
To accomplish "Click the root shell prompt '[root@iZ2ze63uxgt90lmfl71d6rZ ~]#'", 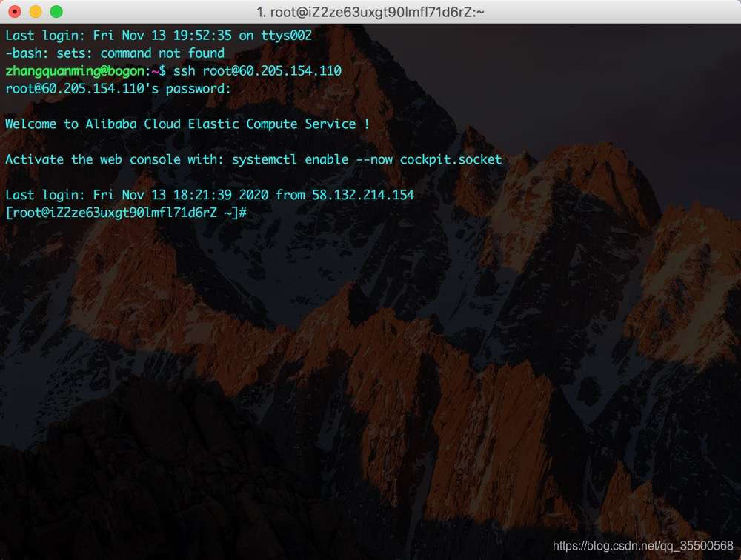I will 126,213.
